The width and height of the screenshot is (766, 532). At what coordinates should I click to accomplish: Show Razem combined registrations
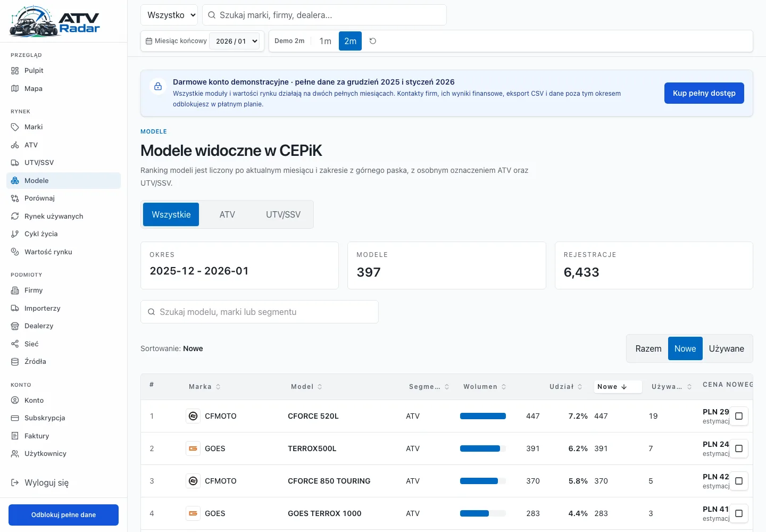pos(648,348)
